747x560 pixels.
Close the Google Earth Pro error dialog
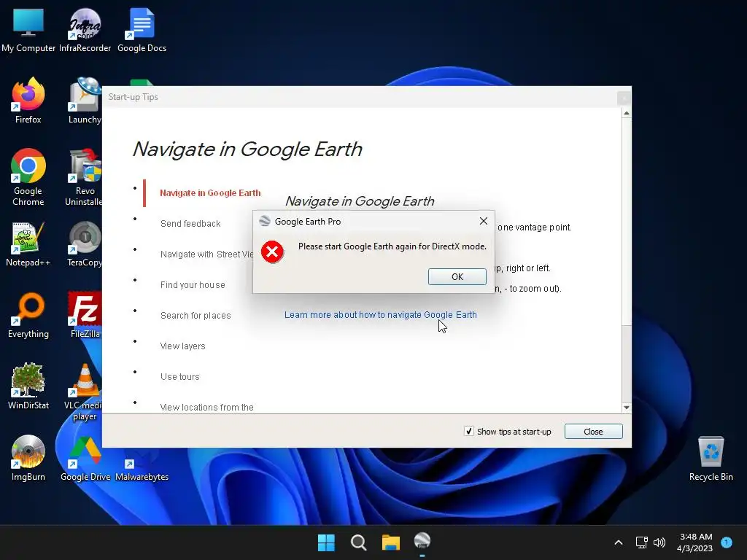pos(483,221)
